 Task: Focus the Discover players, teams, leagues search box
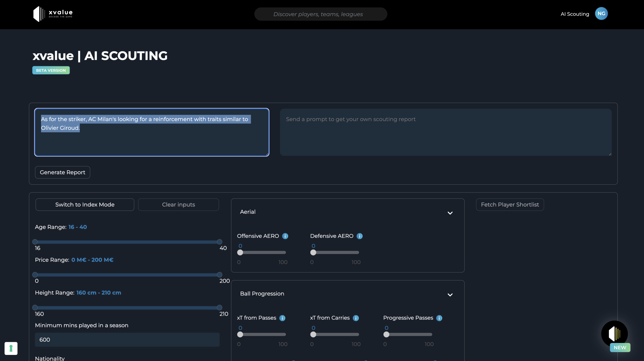click(x=321, y=14)
